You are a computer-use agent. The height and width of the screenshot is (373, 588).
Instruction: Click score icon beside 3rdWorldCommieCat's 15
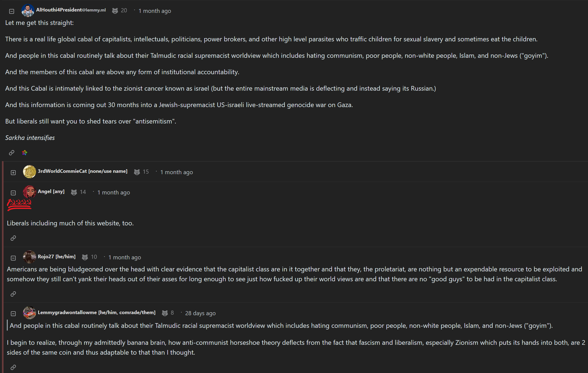click(x=137, y=172)
